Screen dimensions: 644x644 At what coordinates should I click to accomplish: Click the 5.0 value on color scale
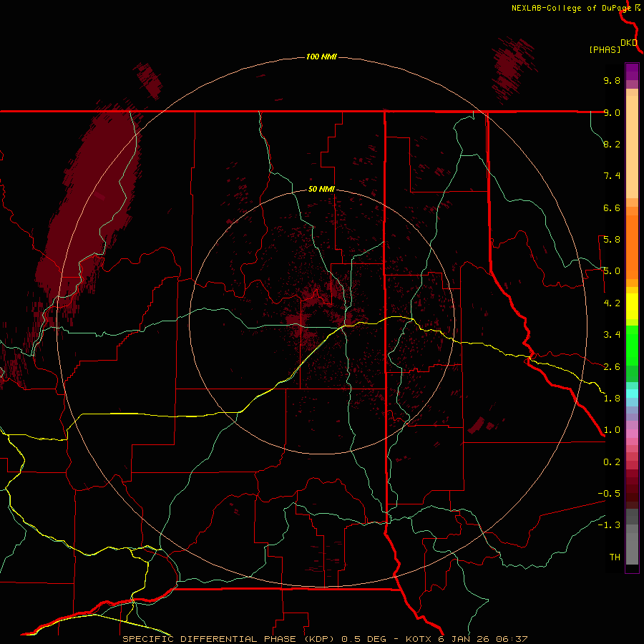click(x=612, y=271)
